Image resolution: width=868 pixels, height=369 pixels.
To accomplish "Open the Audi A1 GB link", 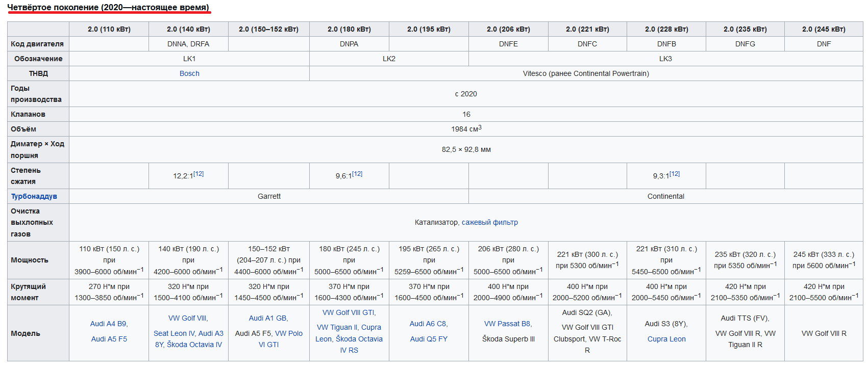I will [268, 318].
